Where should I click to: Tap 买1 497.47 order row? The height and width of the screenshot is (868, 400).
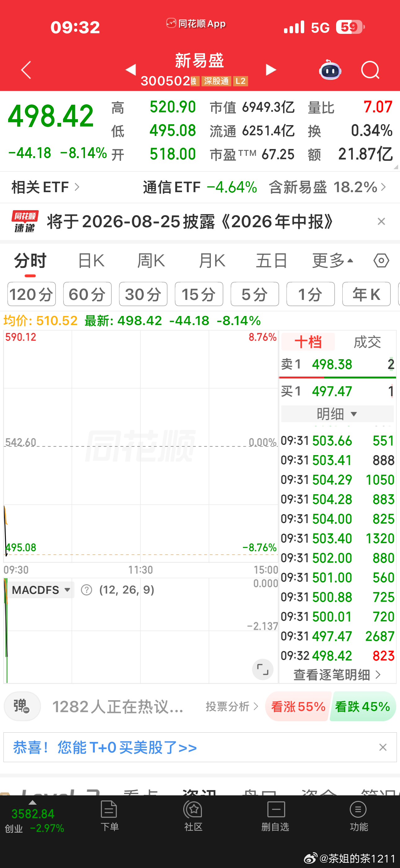pos(337,391)
